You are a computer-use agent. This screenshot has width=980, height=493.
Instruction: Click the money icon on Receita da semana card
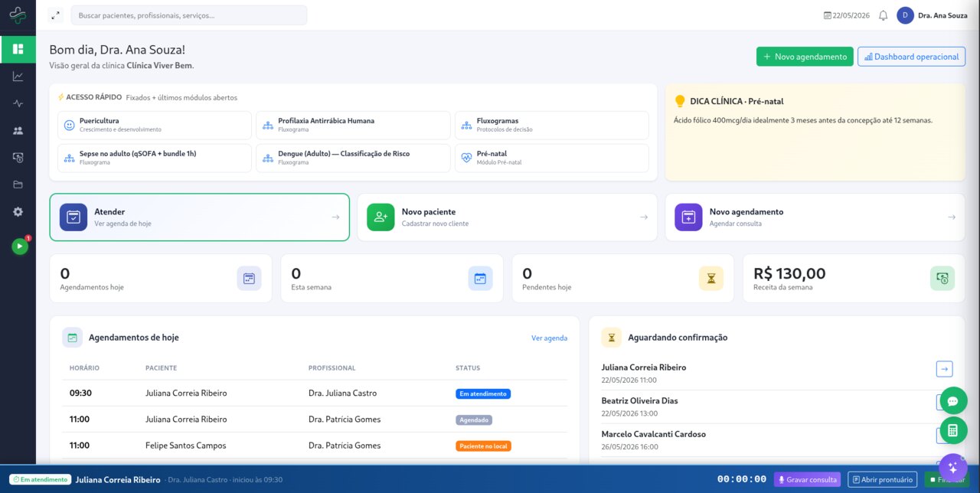(942, 279)
